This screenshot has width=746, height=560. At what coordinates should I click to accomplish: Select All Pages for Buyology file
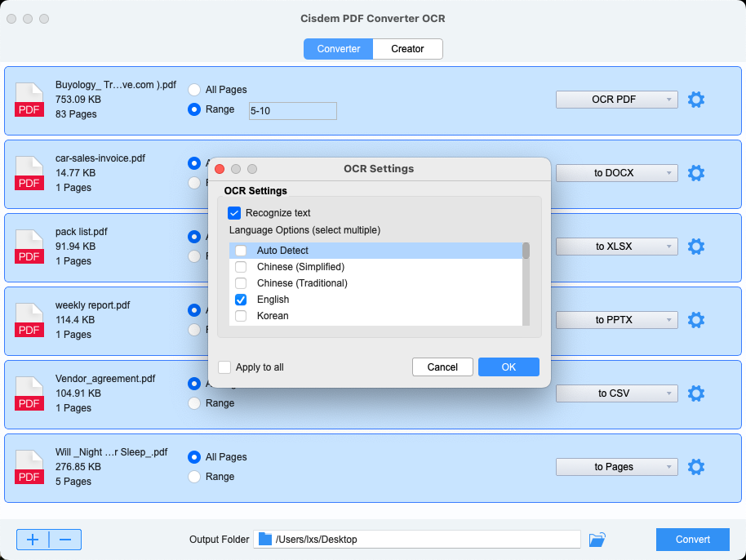[194, 90]
